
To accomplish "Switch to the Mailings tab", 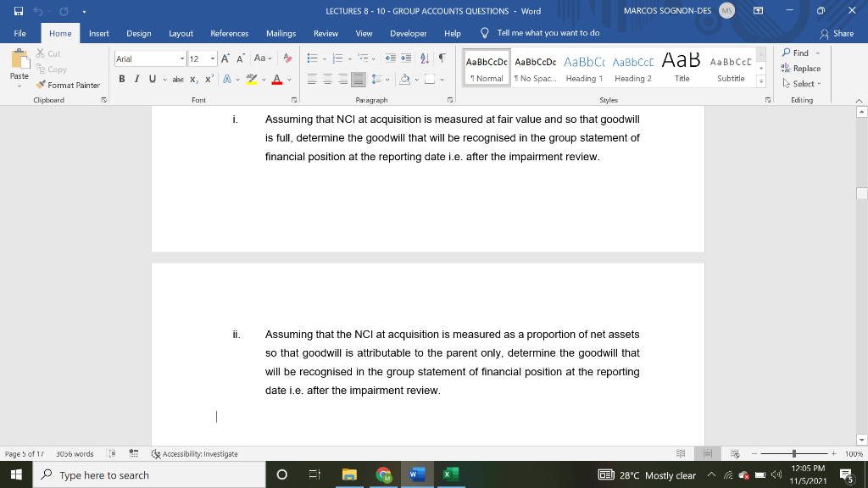I will (x=281, y=34).
